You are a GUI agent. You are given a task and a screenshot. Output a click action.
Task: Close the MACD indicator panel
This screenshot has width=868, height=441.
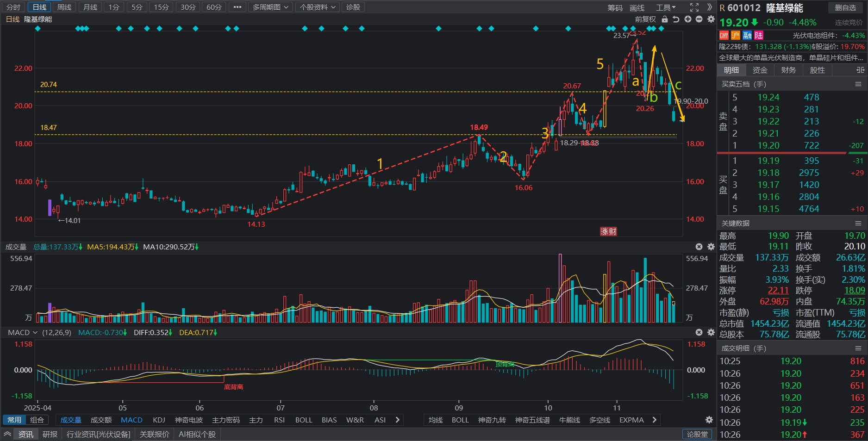(x=699, y=333)
